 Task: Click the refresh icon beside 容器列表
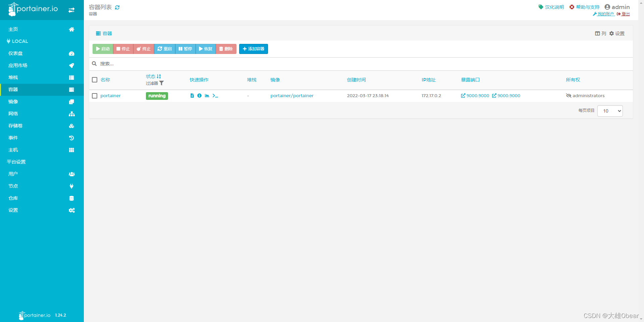pos(117,7)
